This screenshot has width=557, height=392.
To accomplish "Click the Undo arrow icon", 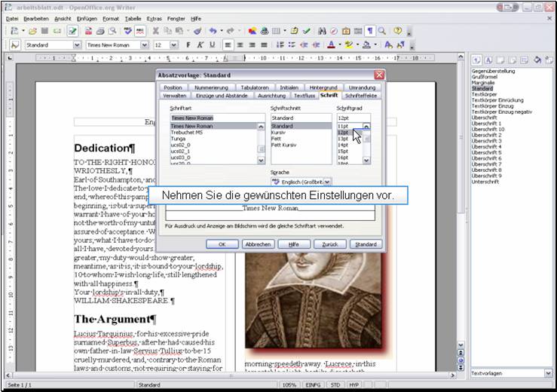I will click(213, 31).
